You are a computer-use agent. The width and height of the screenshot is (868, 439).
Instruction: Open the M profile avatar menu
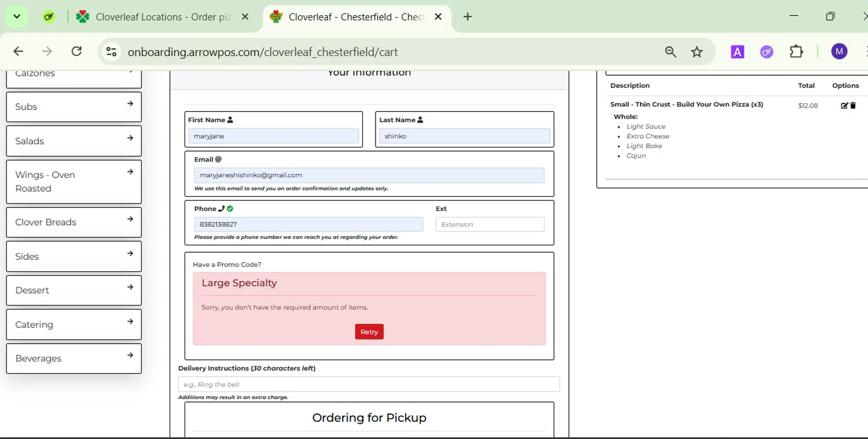[x=840, y=51]
